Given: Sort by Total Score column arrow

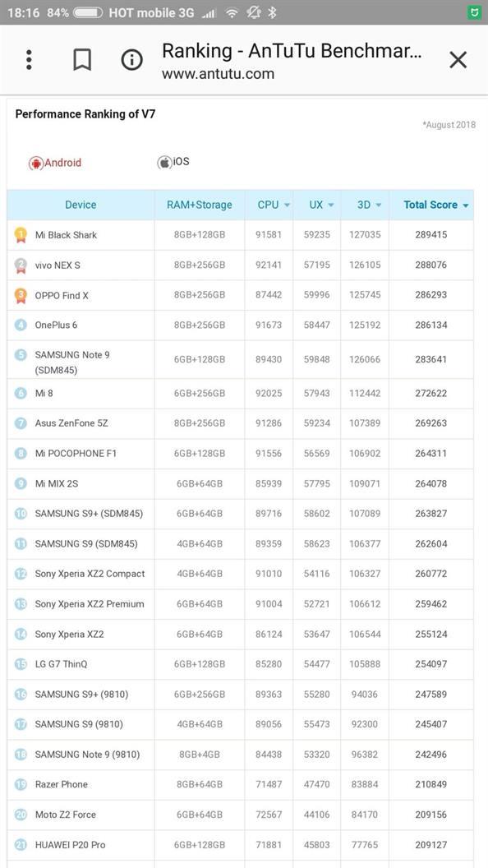Looking at the screenshot, I should pos(465,205).
